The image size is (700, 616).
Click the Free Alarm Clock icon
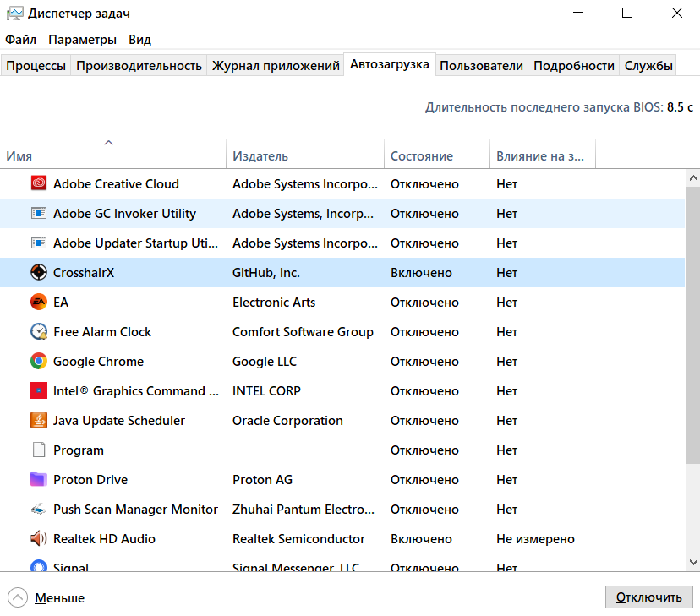pyautogui.click(x=39, y=331)
